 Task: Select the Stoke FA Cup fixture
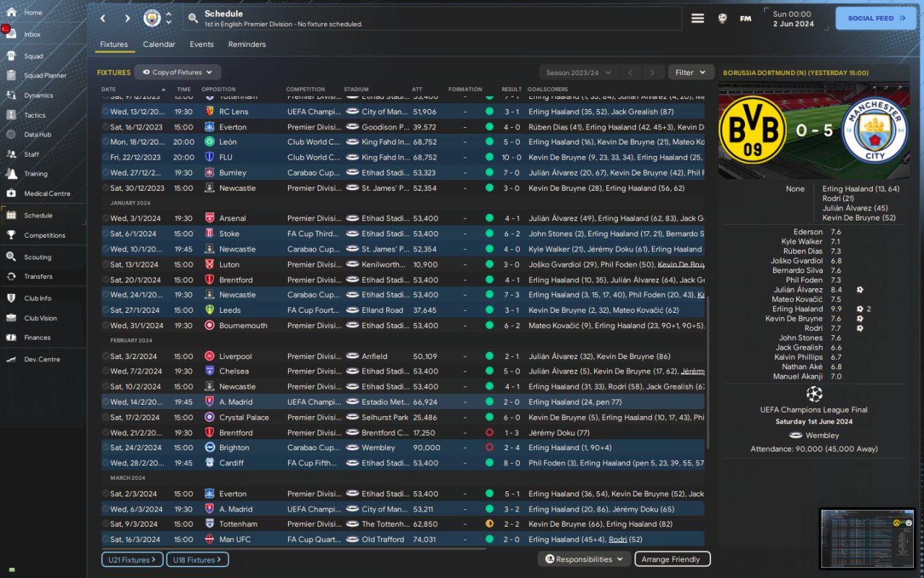coord(403,233)
